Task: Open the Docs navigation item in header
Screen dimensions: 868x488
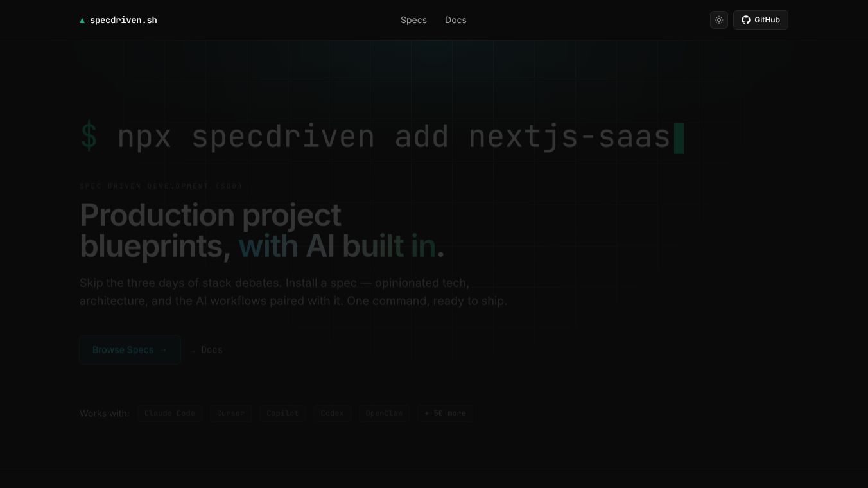Action: 456,20
